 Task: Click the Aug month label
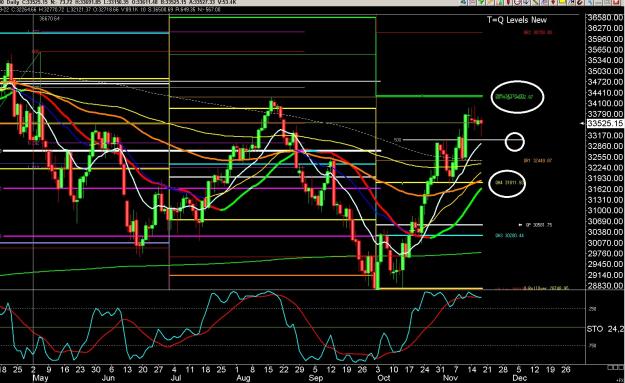point(244,378)
